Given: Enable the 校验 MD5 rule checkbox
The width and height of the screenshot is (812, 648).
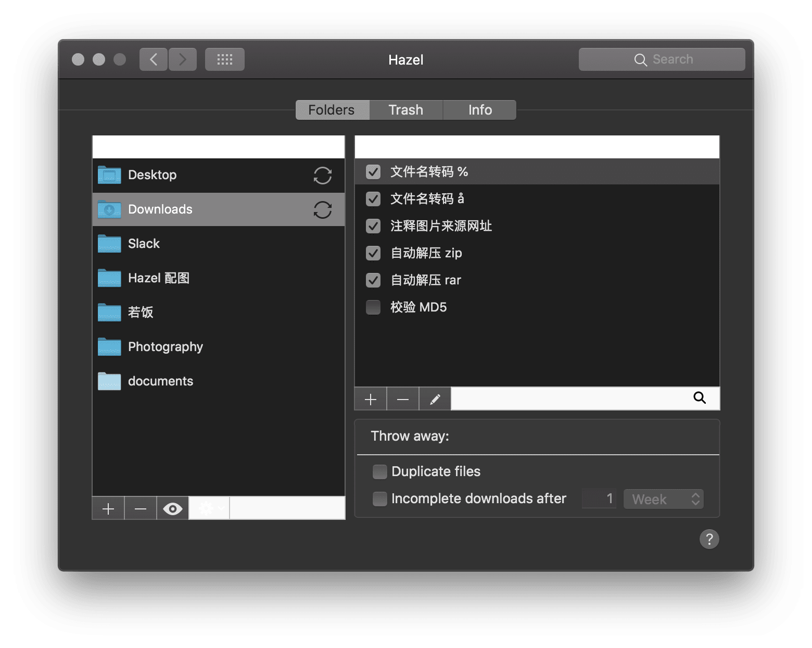Looking at the screenshot, I should (x=373, y=307).
